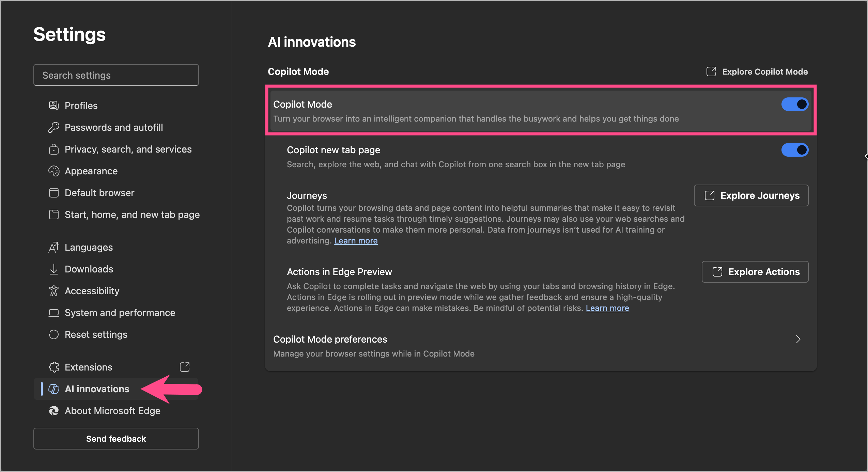Click the Search settings input field

pyautogui.click(x=116, y=75)
